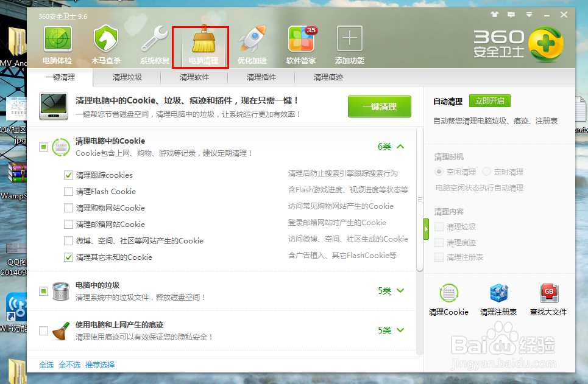Click the 访问常见购物网站产生的Cookie description
The height and width of the screenshot is (384, 588).
341,206
